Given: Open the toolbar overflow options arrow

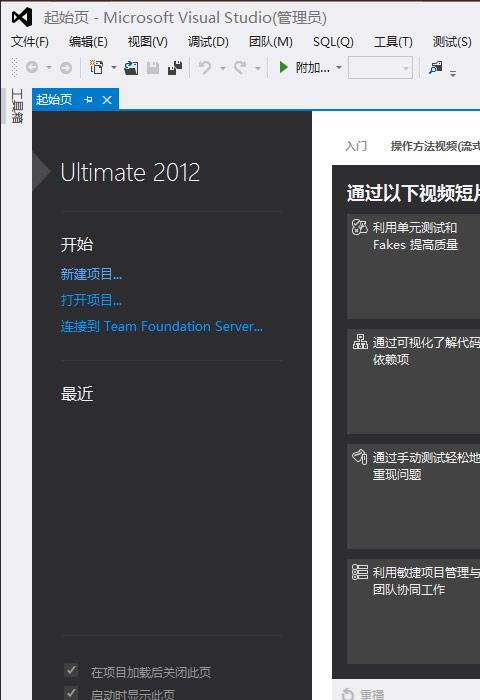Looking at the screenshot, I should click(x=453, y=74).
